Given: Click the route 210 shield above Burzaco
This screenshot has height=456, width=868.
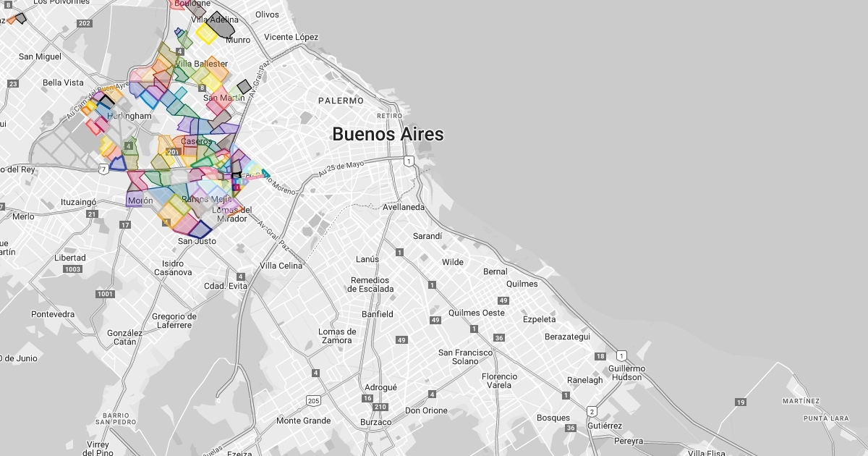Looking at the screenshot, I should [380, 407].
